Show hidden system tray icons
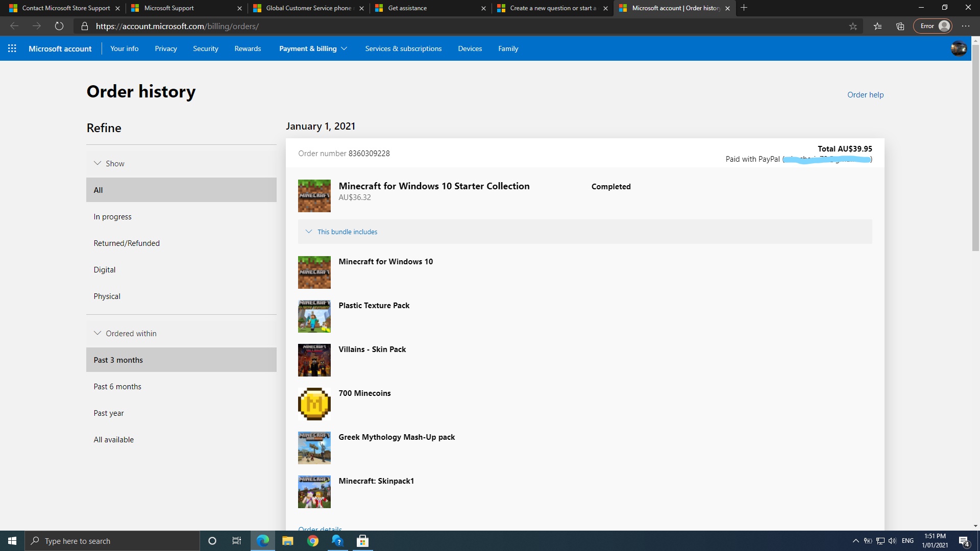This screenshot has height=551, width=980. [855, 541]
